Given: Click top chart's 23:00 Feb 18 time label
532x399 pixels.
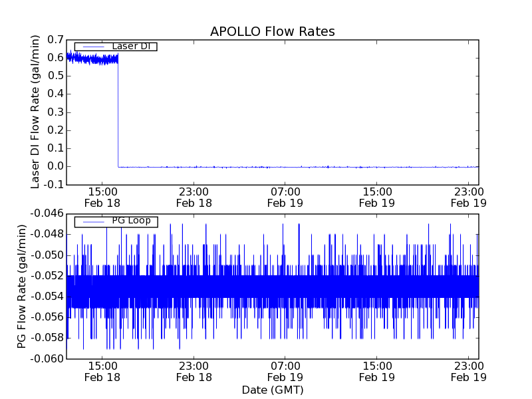Looking at the screenshot, I should [x=194, y=198].
